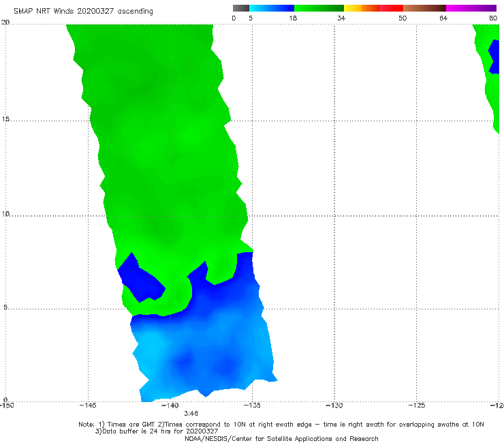Viewport: 504px width, 443px height.
Task: Select the brown segment of the color bar
Action: pyautogui.click(x=424, y=8)
